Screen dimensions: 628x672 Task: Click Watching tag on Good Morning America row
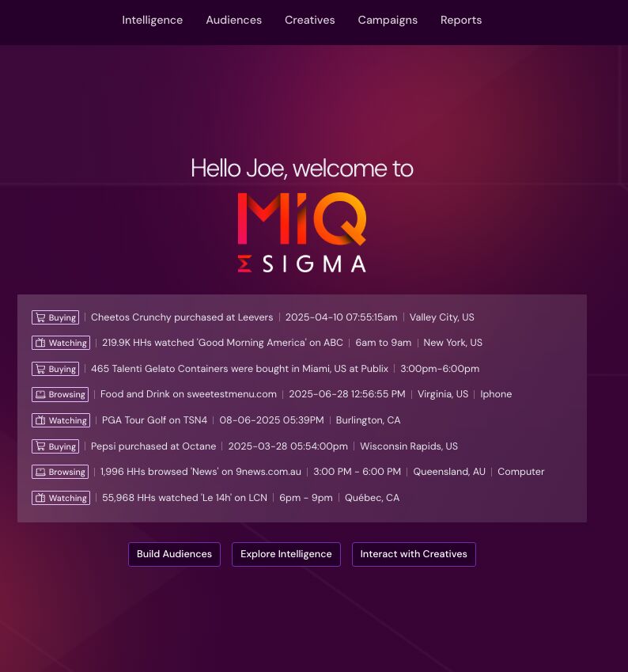61,343
